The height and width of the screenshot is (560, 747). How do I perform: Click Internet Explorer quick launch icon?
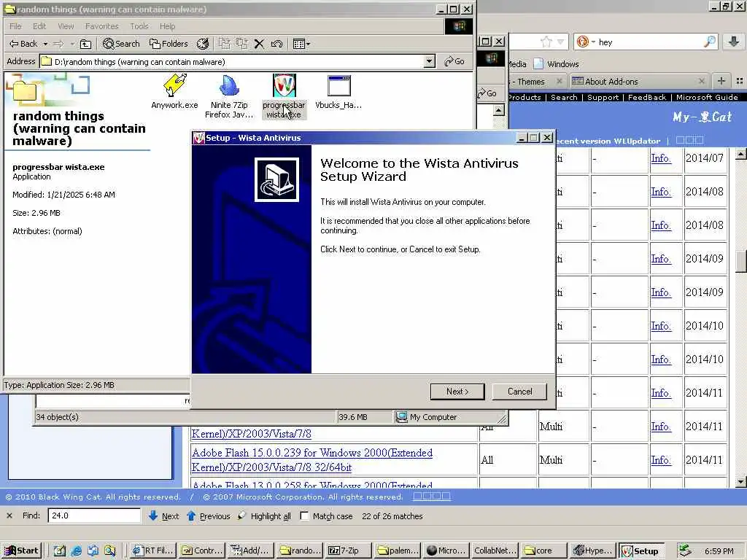76,551
